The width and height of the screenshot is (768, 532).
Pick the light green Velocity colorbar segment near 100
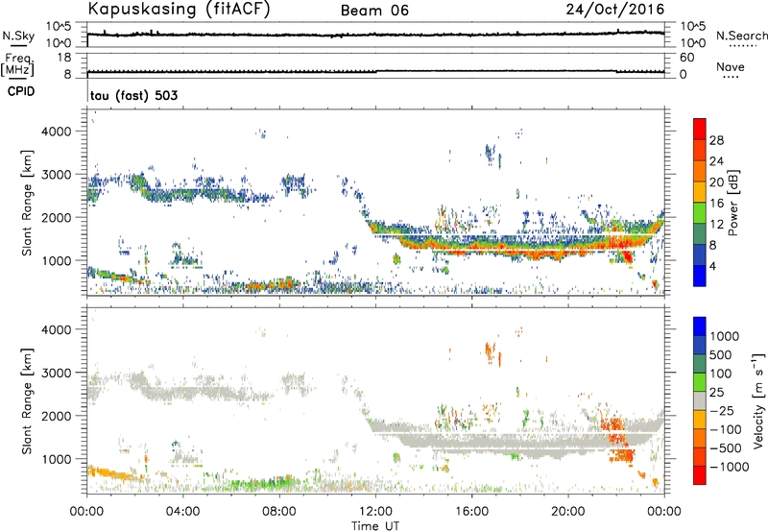(x=700, y=381)
